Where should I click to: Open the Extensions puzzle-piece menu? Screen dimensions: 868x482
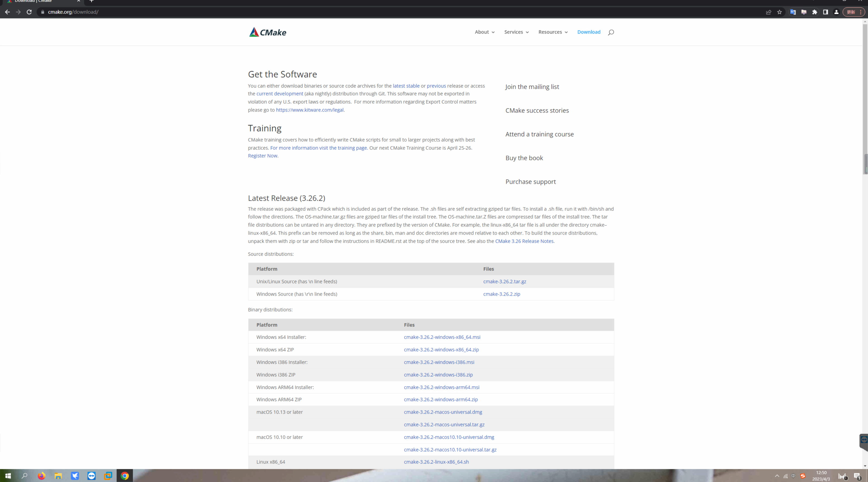[815, 12]
